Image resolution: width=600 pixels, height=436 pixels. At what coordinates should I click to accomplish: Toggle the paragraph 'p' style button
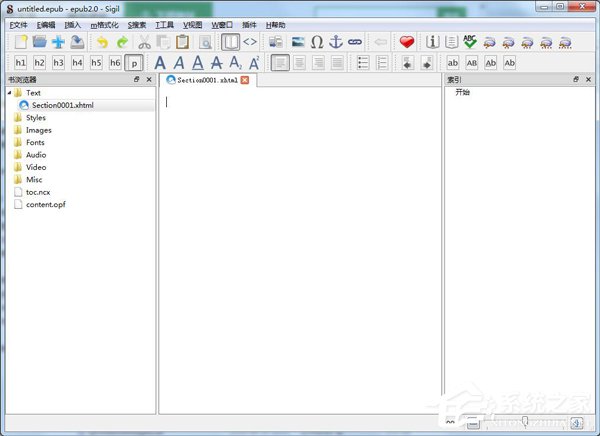pos(134,62)
